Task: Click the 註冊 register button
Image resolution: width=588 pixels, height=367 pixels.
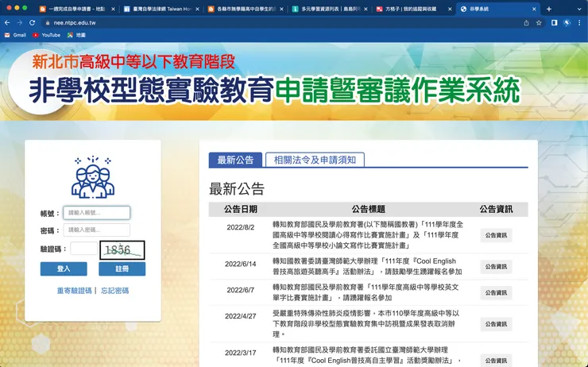Action: point(122,268)
